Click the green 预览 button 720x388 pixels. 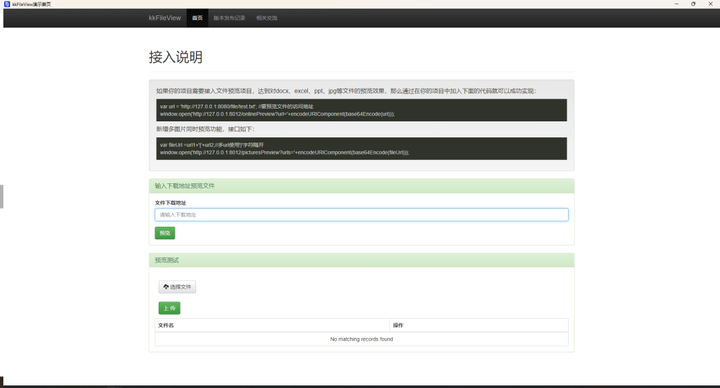point(165,233)
